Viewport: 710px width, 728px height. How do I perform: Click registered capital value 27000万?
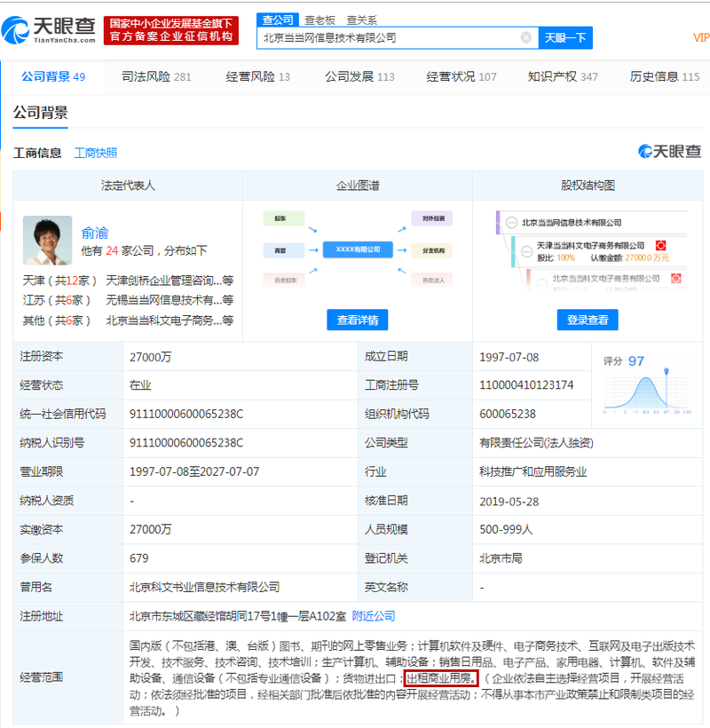150,357
